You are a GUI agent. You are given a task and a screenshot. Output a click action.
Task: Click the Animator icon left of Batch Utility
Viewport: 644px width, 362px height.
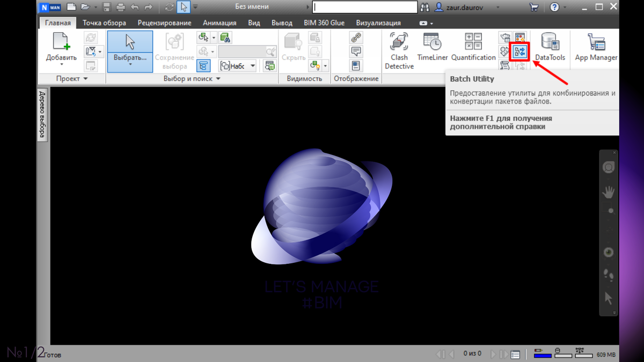[505, 51]
